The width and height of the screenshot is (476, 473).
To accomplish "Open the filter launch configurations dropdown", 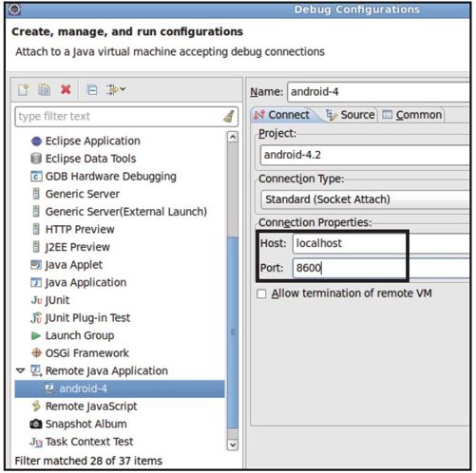I will click(116, 90).
